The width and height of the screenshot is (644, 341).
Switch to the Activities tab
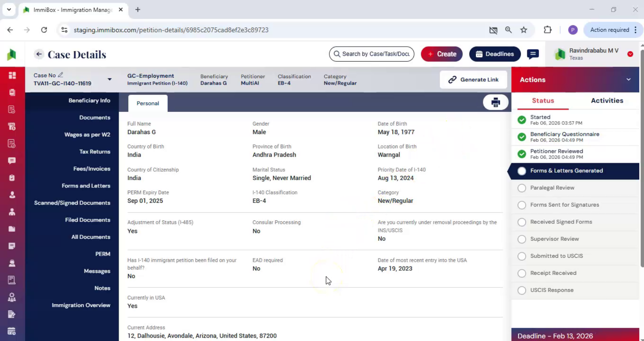coord(607,101)
